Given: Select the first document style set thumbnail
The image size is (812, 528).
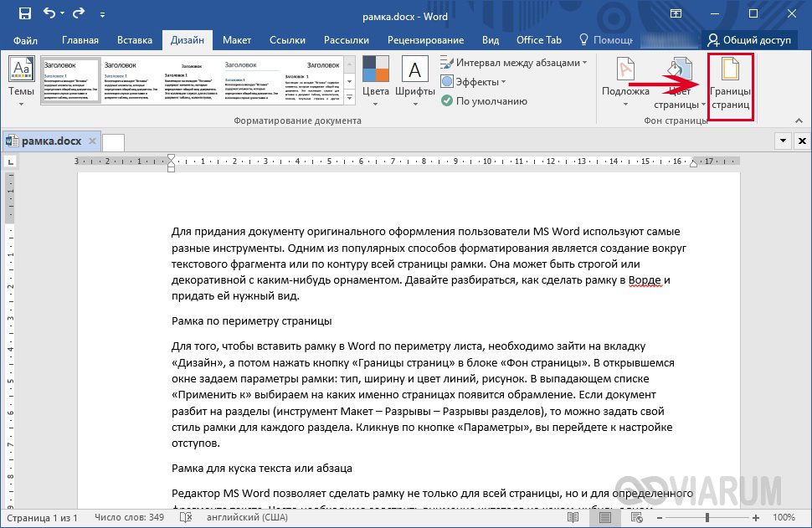Looking at the screenshot, I should 70,80.
